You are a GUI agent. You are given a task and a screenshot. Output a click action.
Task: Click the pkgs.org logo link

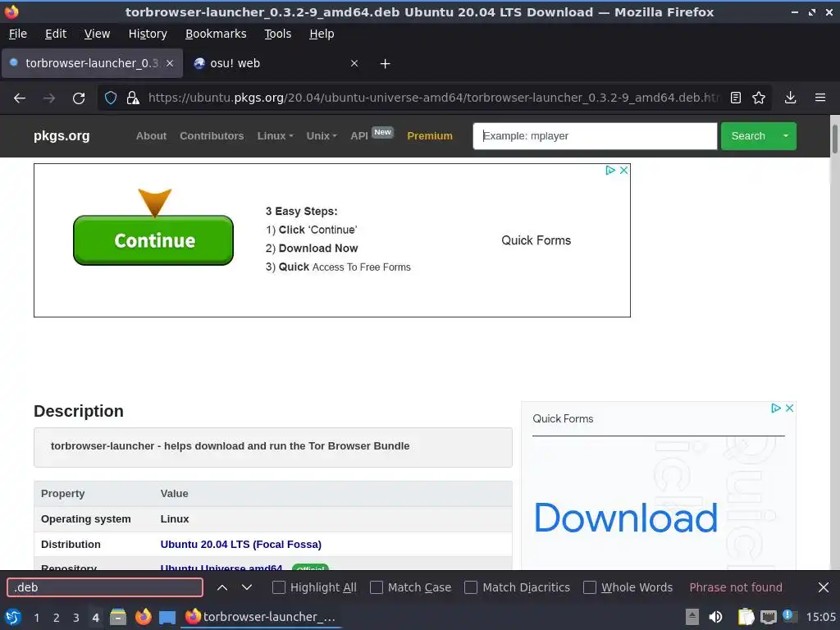click(62, 136)
